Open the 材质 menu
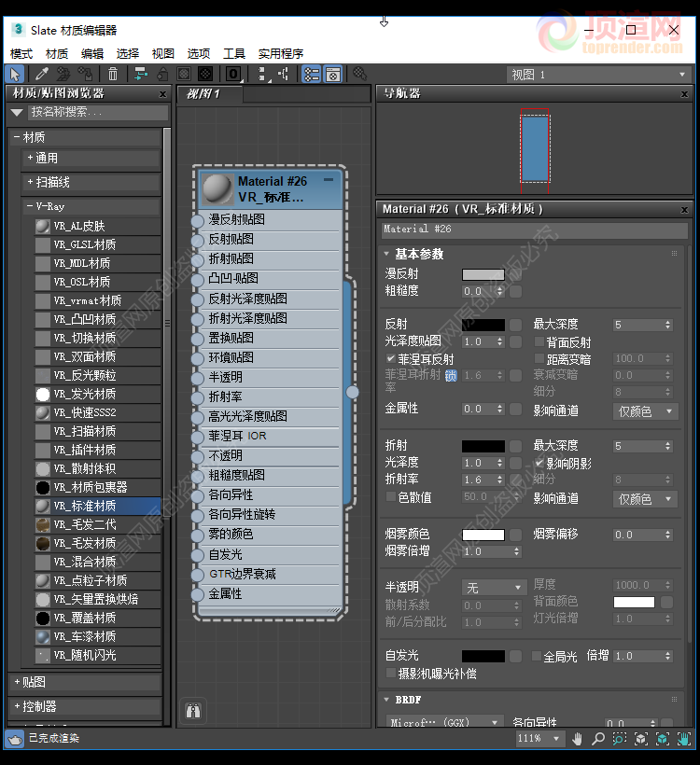This screenshot has height=765, width=700. point(57,53)
